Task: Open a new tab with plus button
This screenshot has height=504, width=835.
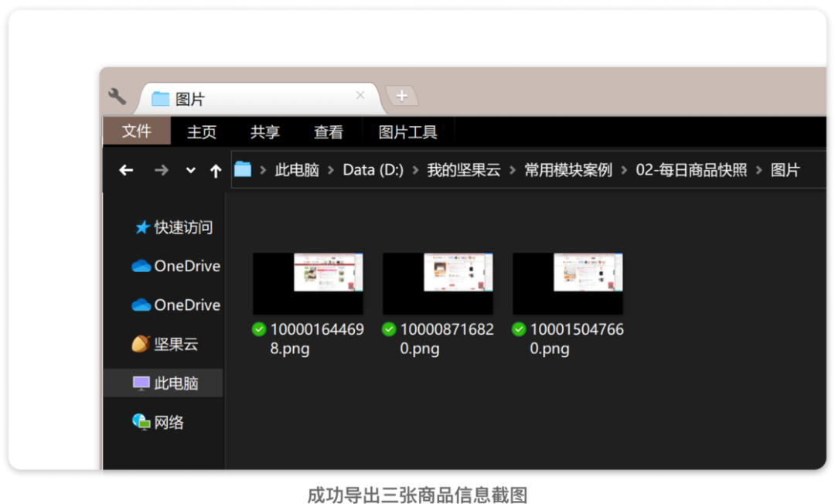Action: 401,96
